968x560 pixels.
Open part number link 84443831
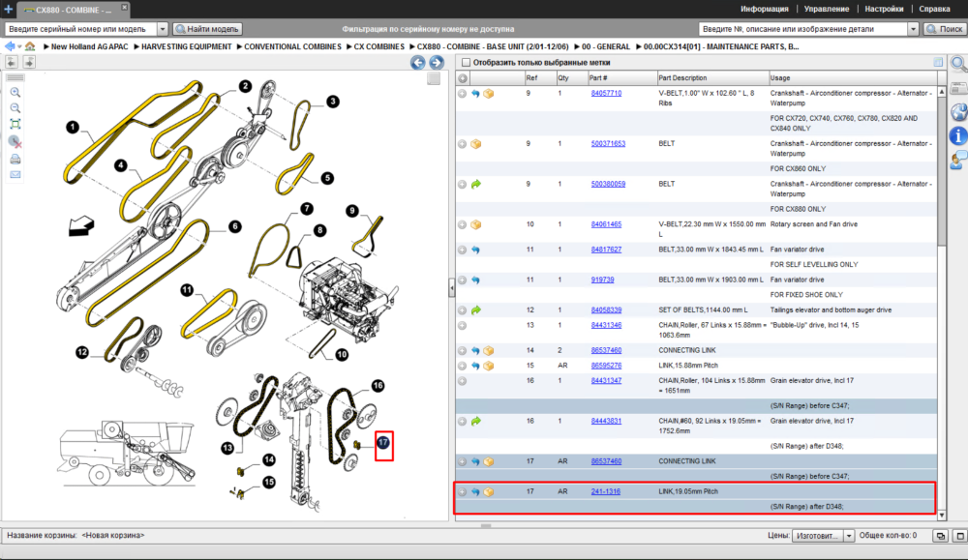coord(606,422)
